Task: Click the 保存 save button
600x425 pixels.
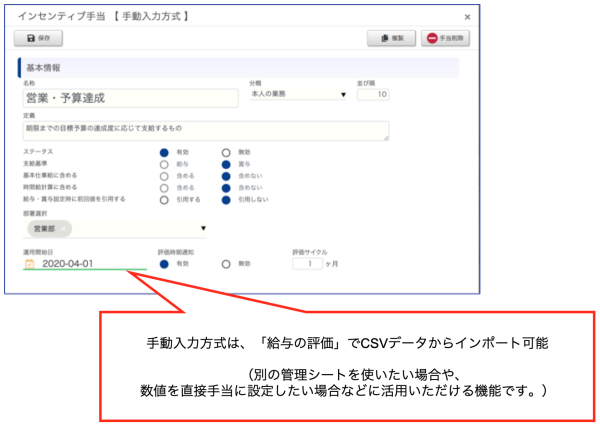Action: click(40, 38)
